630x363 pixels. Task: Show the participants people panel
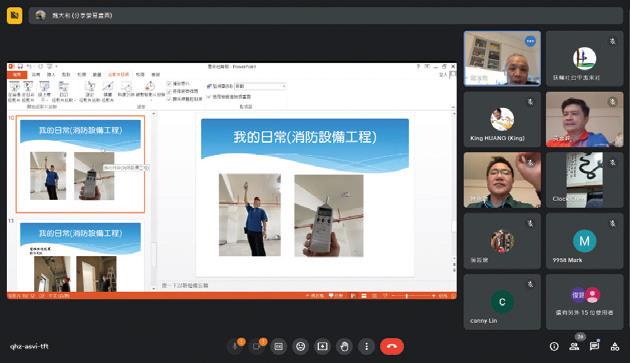pos(575,347)
